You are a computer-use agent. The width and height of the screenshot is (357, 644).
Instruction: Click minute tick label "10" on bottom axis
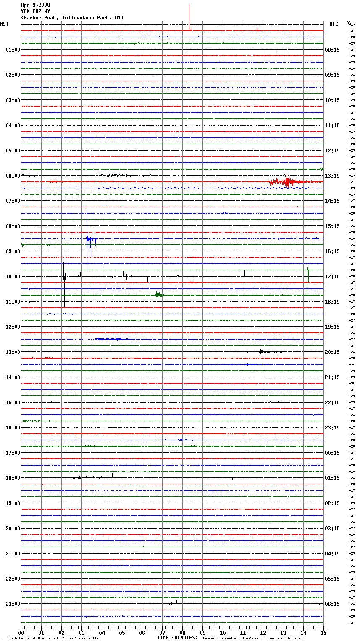223,633
